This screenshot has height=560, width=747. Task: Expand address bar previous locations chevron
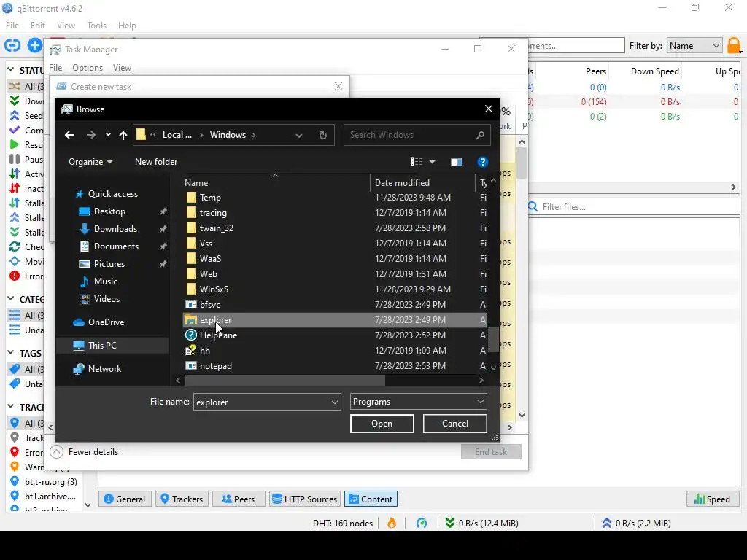pyautogui.click(x=298, y=135)
